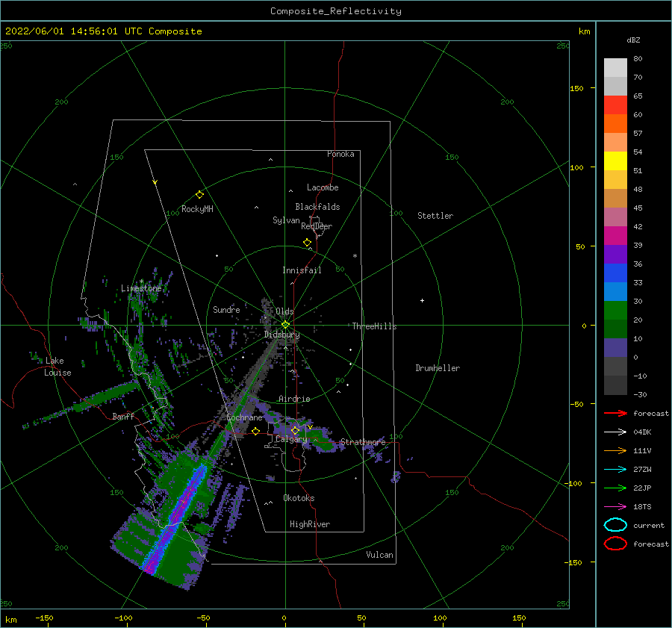672x628 pixels.
Task: Click the 65 dBZ red color swatch
Action: click(615, 105)
